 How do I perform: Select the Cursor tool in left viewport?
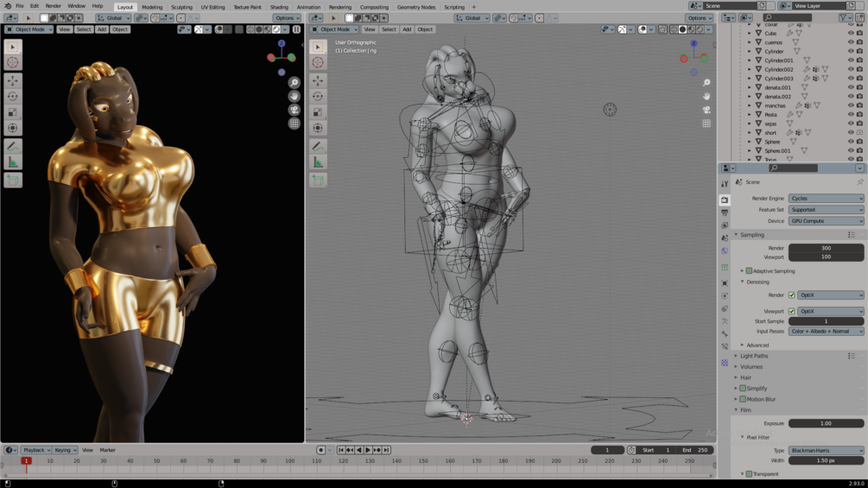click(13, 62)
